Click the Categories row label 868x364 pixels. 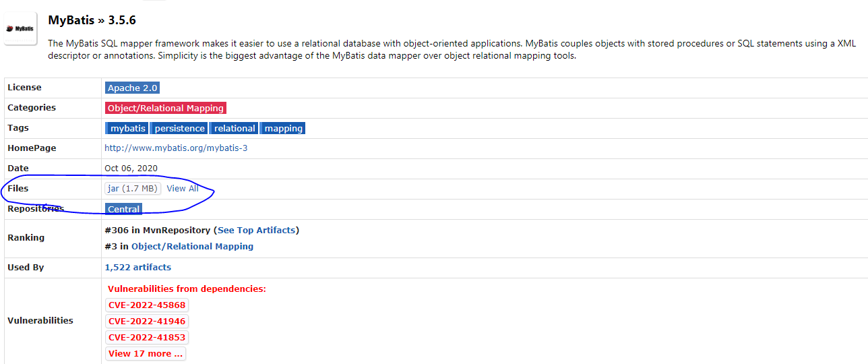32,107
